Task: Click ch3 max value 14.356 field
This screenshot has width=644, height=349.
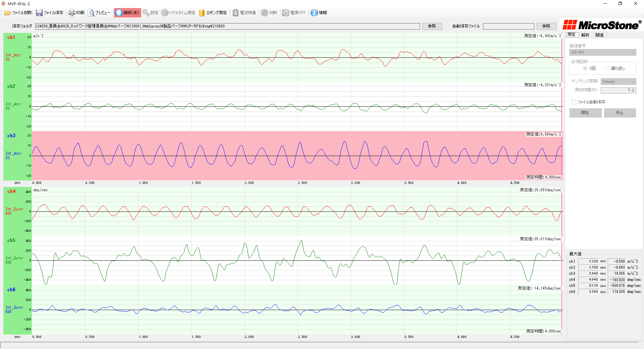Action: (617, 273)
